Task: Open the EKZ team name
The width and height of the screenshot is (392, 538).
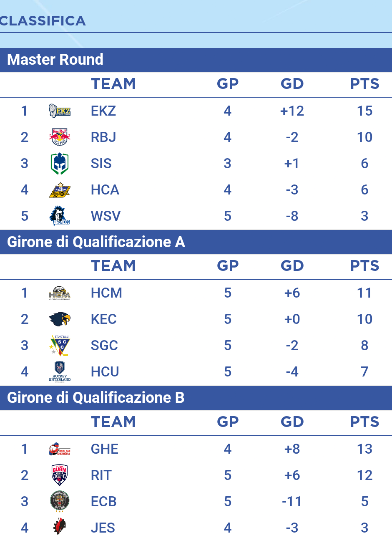Action: [103, 111]
